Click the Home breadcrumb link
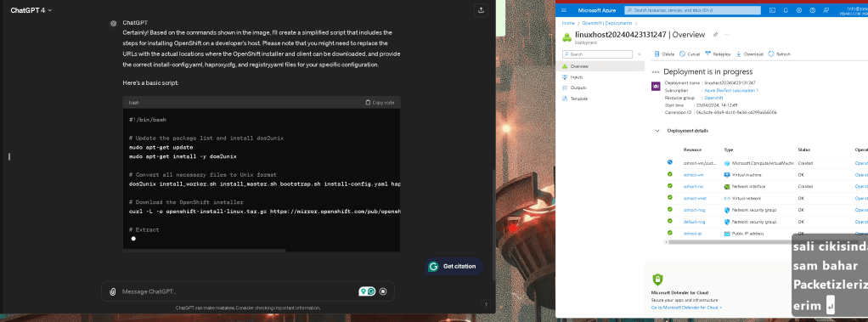868x322 pixels. coord(568,23)
